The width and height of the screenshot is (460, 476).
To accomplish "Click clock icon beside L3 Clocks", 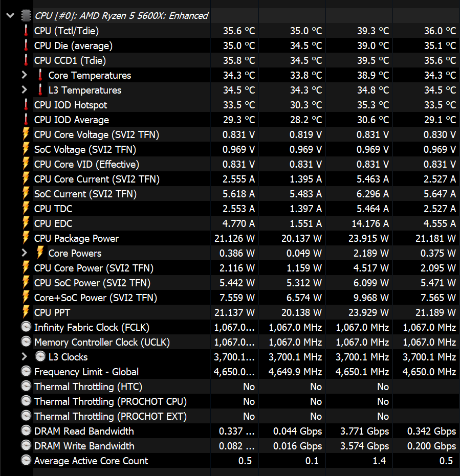I will 40,357.
